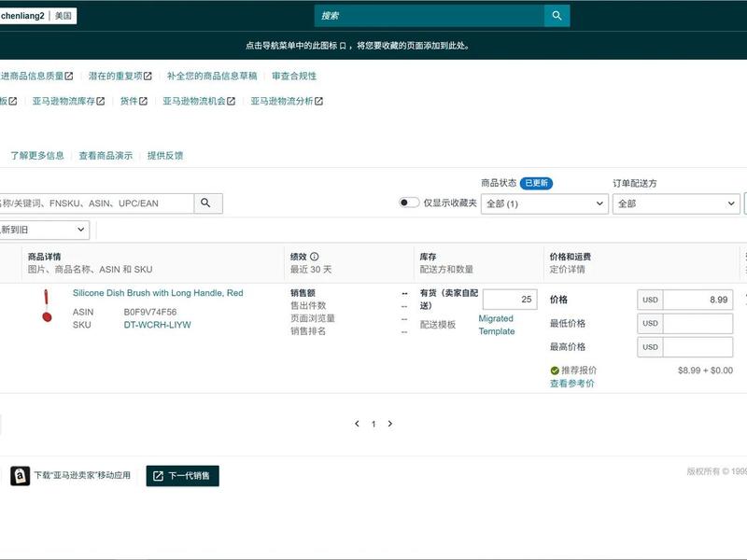This screenshot has width=747, height=560.
Task: Click the red dish brush product thumbnail
Action: [x=47, y=306]
